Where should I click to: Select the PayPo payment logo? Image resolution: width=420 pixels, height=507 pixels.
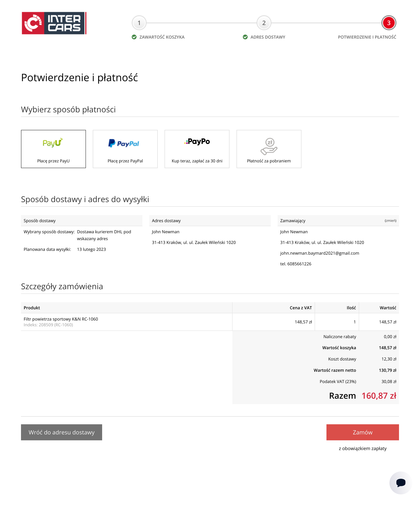click(x=197, y=142)
